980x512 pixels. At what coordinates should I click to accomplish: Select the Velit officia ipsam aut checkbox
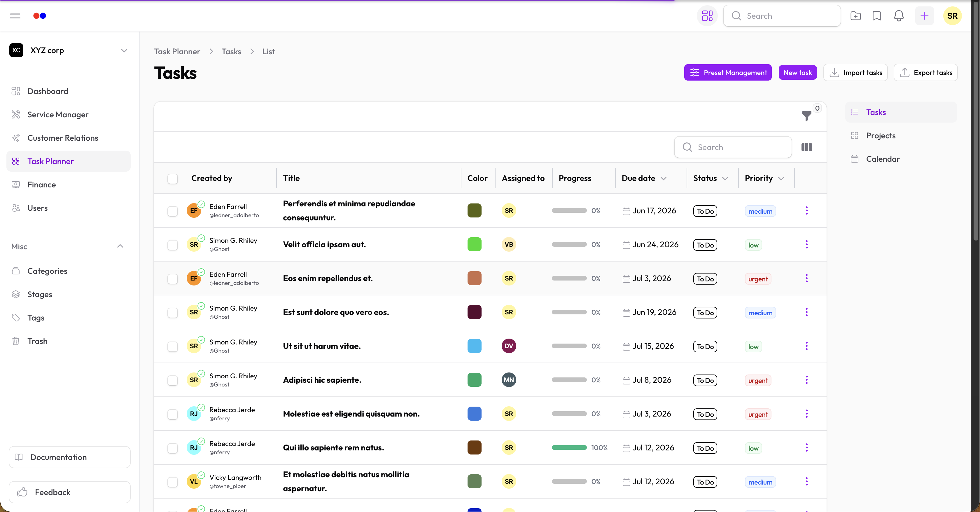pos(173,245)
